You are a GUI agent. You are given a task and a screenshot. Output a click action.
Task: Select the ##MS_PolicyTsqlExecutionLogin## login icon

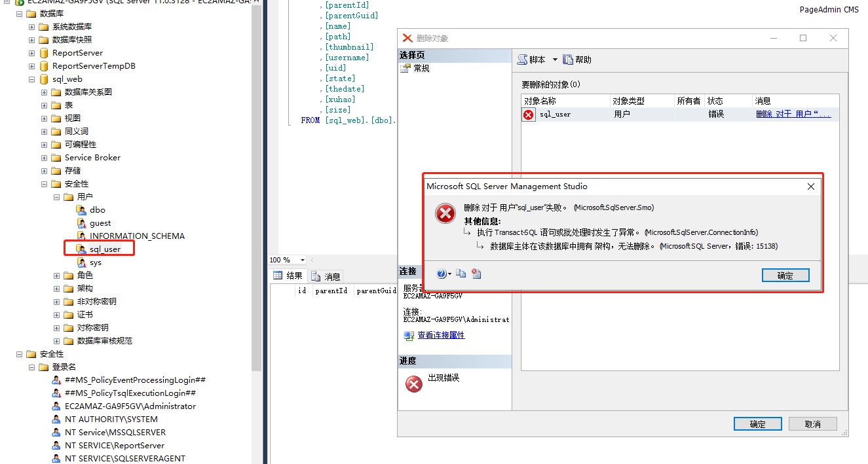coord(56,393)
